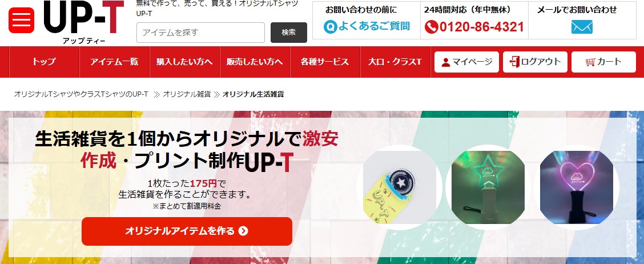The height and width of the screenshot is (264, 644).
Task: Click the cart icon in カート
Action: pyautogui.click(x=590, y=62)
